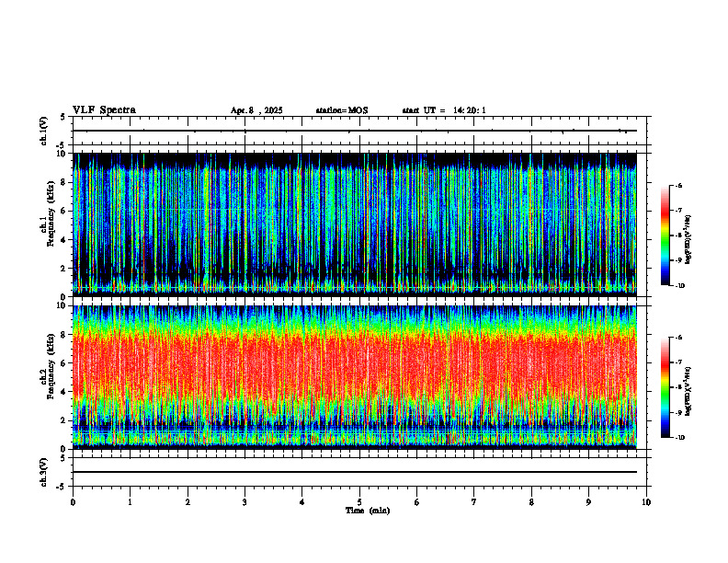Click the ch.1 voltage trace line

pos(355,131)
